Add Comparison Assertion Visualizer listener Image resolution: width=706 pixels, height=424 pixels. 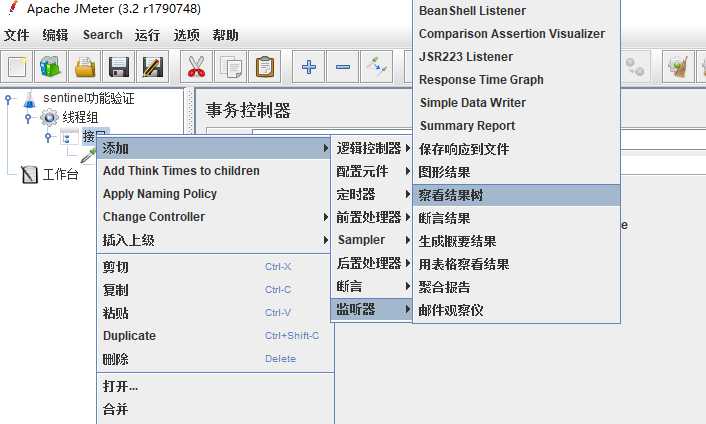pyautogui.click(x=516, y=34)
